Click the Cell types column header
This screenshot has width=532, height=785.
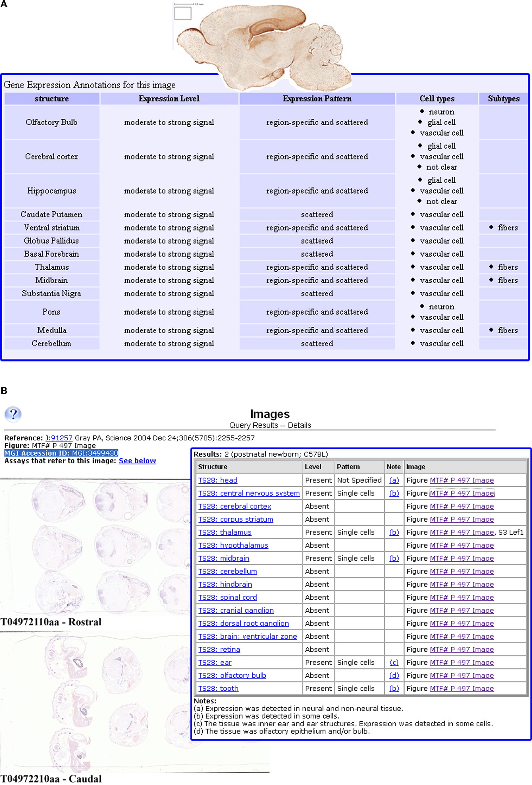[x=437, y=99]
